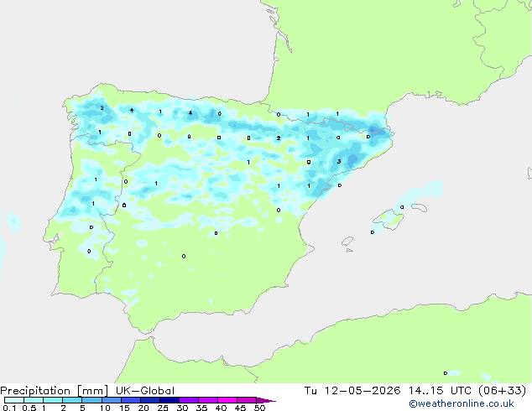
Task: Select the 40–45 mm bright magenta swatch
Action: [227, 400]
